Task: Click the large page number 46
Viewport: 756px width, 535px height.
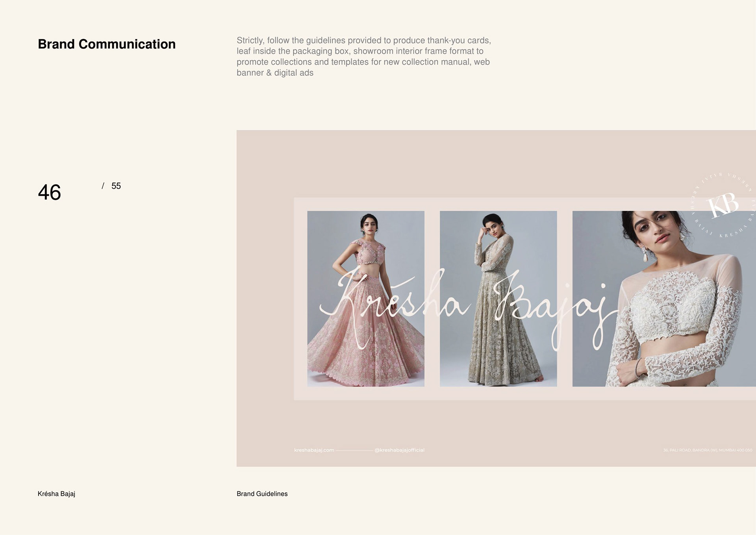Action: coord(49,192)
